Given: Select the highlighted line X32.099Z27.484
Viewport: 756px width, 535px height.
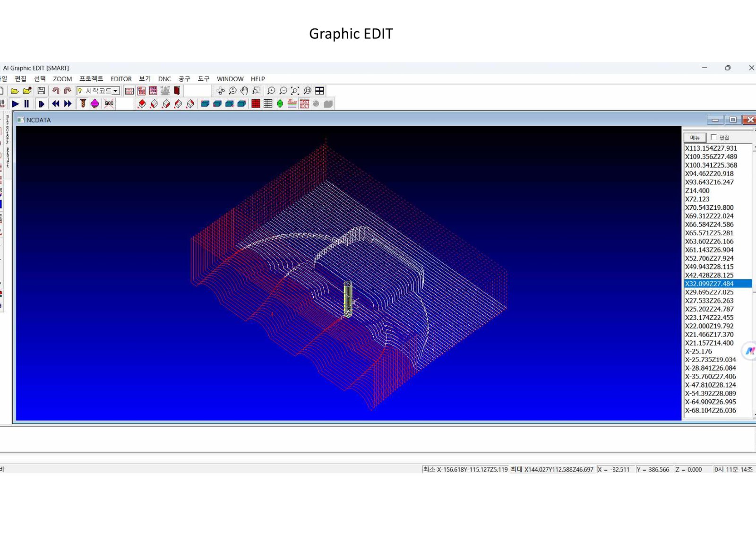Looking at the screenshot, I should point(718,284).
